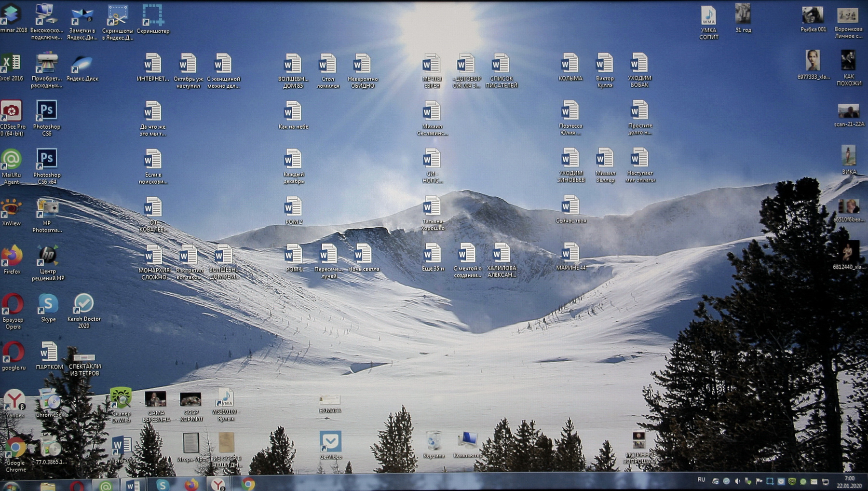Screen dimensions: 868x491
Task: Open the RU language indicator in taskbar
Action: point(701,480)
